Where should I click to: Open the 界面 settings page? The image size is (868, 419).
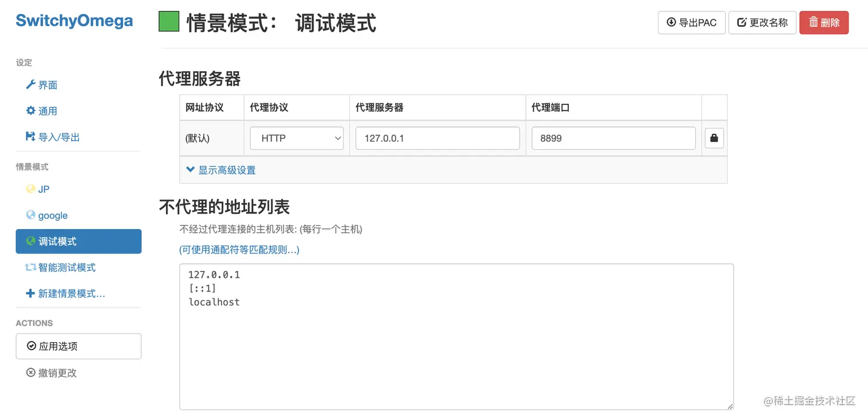point(48,85)
